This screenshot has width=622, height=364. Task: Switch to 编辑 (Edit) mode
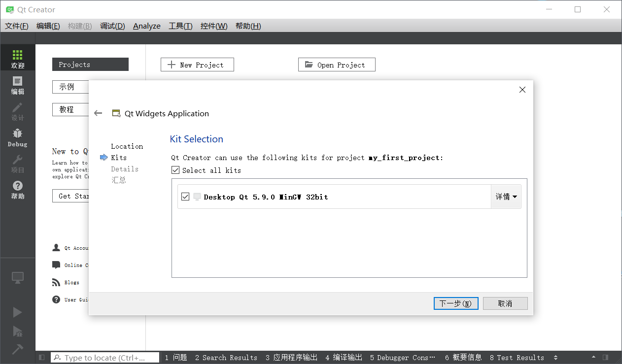pos(17,84)
